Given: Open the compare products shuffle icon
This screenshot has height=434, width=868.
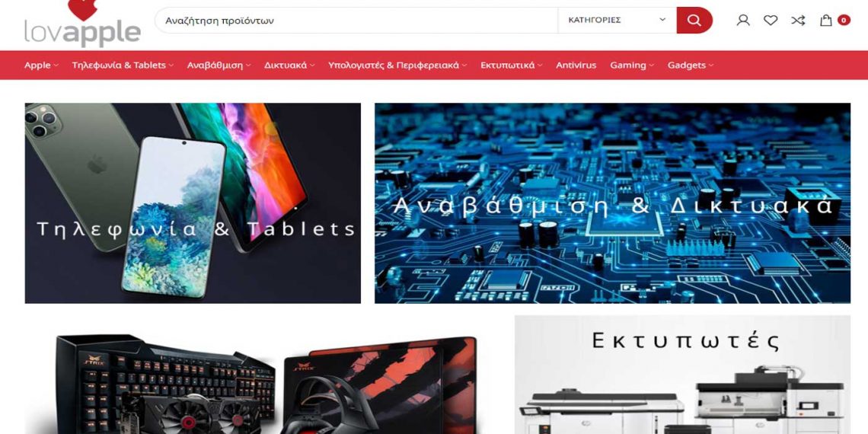Looking at the screenshot, I should (x=798, y=21).
